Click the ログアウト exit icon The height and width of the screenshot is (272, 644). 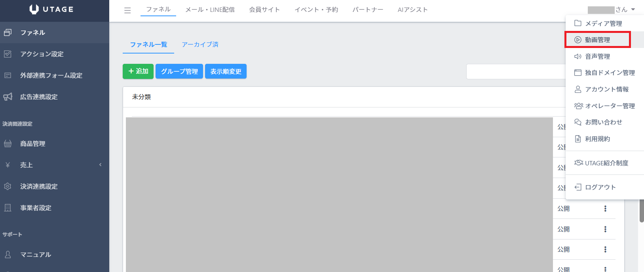pos(578,187)
